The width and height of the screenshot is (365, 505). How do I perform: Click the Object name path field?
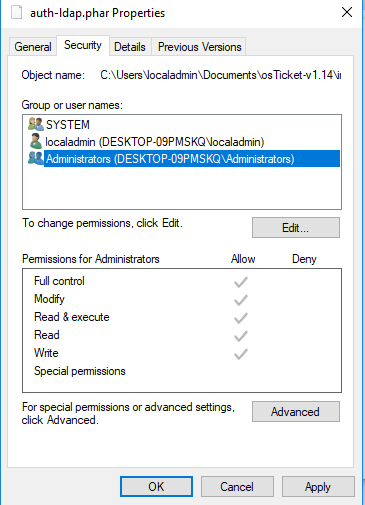[221, 75]
